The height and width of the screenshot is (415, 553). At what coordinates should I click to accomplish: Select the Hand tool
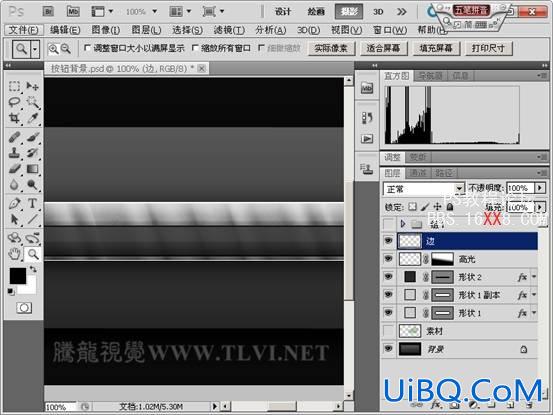(x=14, y=254)
